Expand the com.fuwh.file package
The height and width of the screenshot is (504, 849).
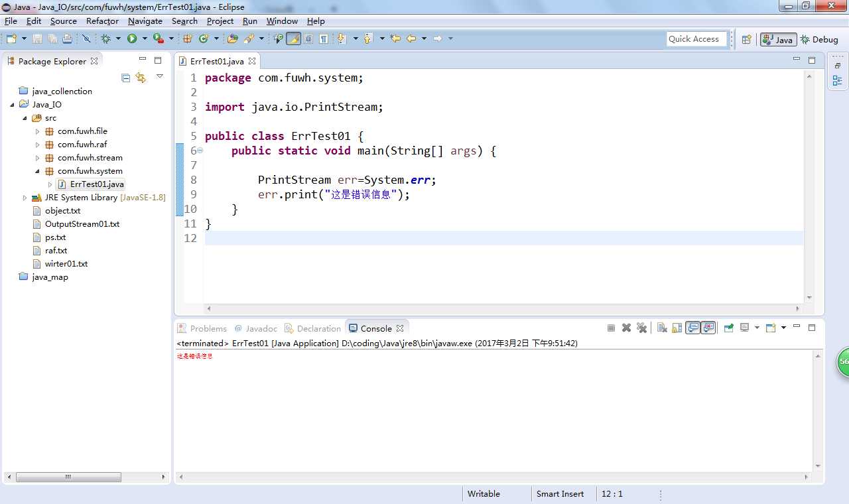coord(38,131)
